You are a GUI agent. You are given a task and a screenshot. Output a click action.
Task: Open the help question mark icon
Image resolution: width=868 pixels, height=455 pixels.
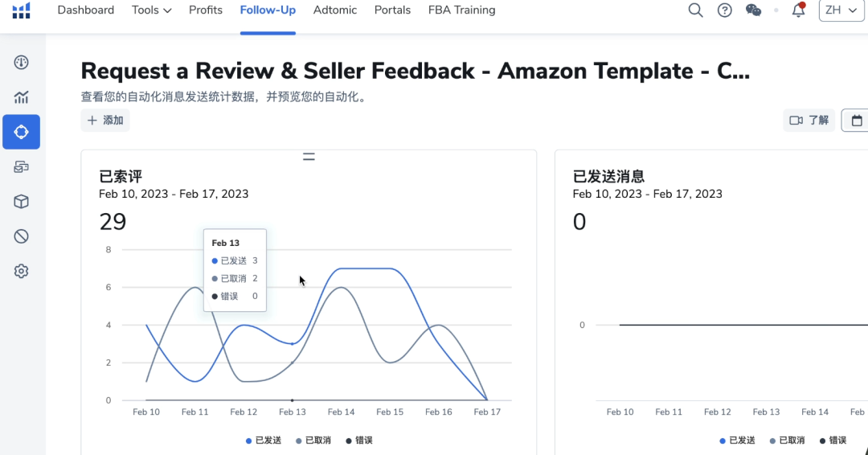pyautogui.click(x=725, y=10)
